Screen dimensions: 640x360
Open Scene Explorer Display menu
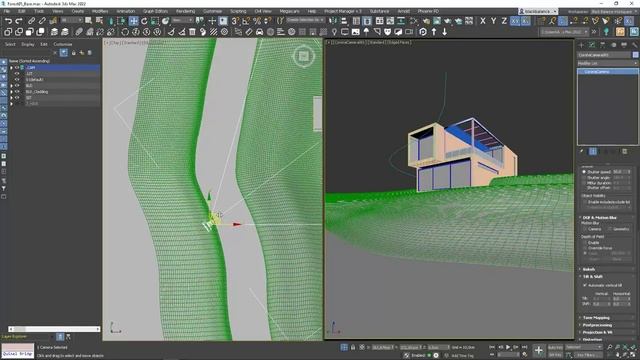pos(28,44)
